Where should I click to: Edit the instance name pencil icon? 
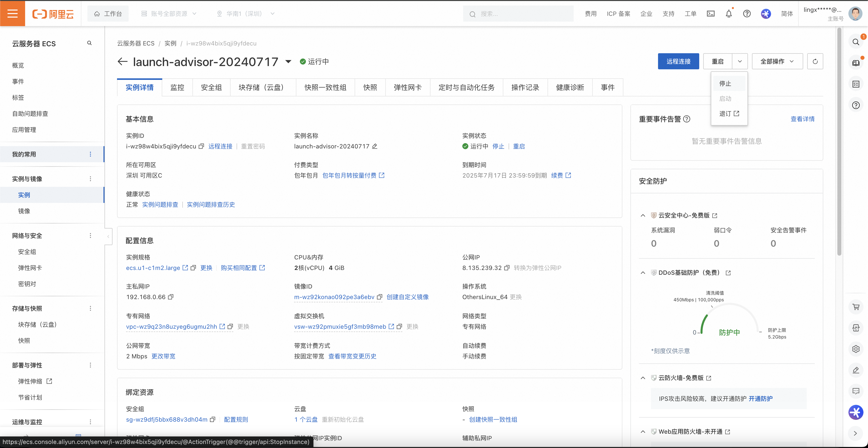[374, 146]
